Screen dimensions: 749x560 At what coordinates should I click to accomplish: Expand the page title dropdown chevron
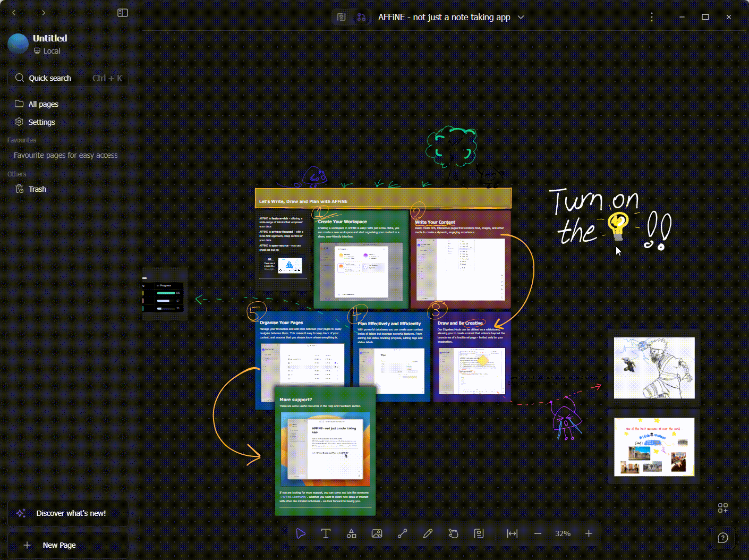[521, 17]
